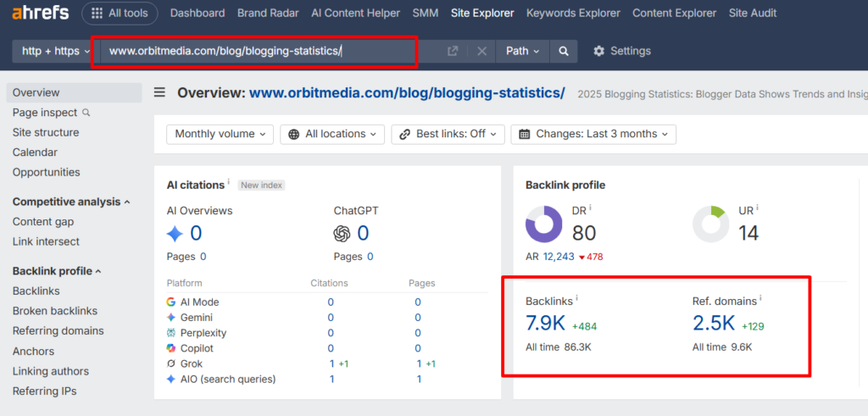Click AI citations info icon
868x416 pixels.
tap(229, 181)
